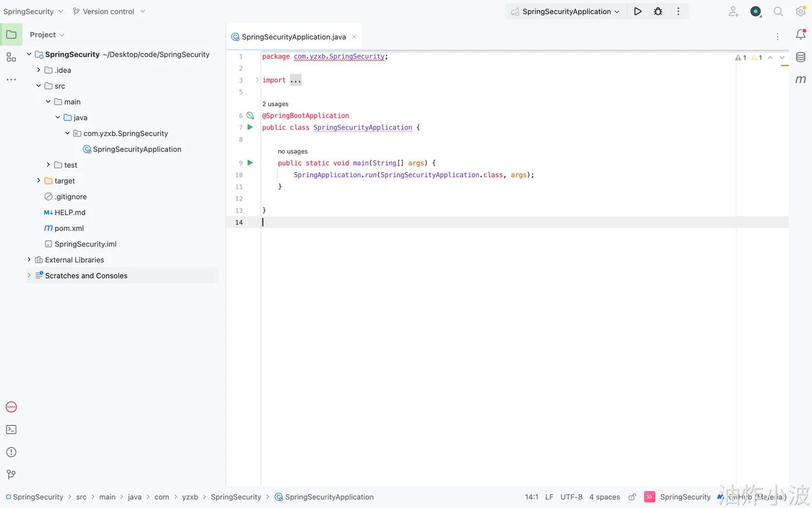Screen dimensions: 812x508
Task: Toggle file read-only lock in status bar
Action: pyautogui.click(x=632, y=497)
